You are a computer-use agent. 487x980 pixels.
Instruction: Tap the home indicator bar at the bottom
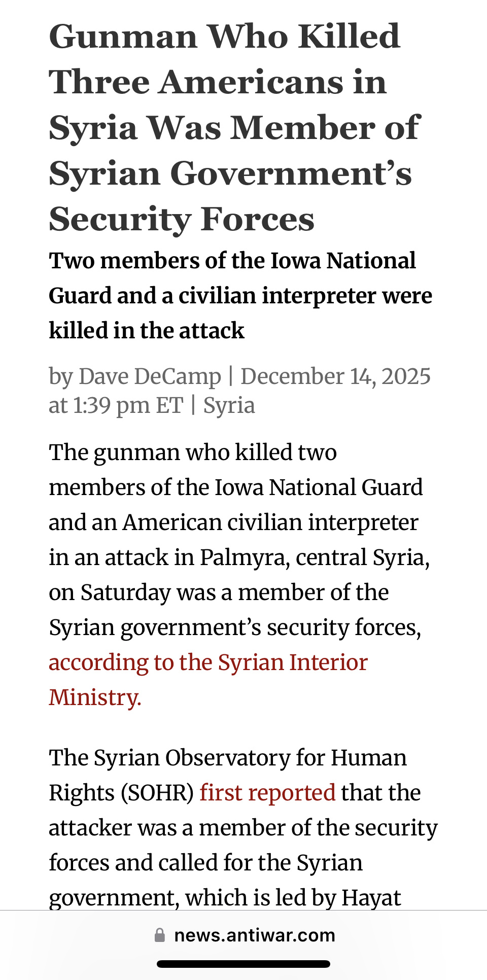tap(243, 964)
